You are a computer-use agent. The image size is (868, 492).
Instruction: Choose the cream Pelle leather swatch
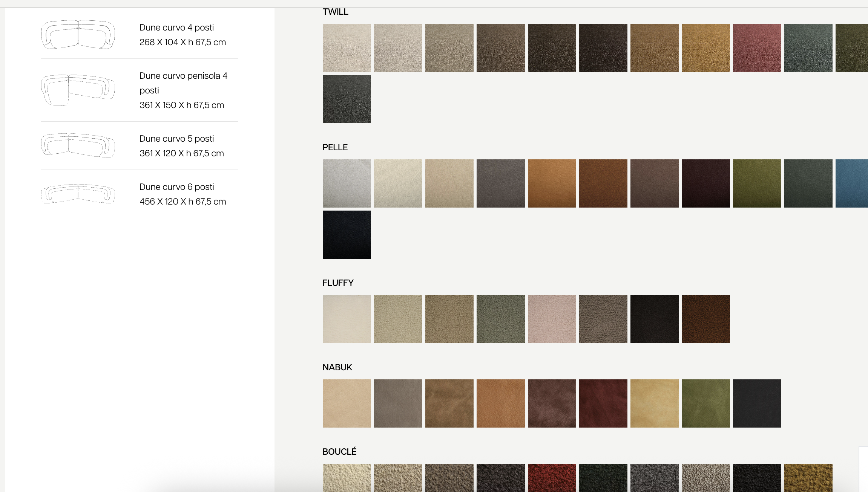tap(398, 183)
